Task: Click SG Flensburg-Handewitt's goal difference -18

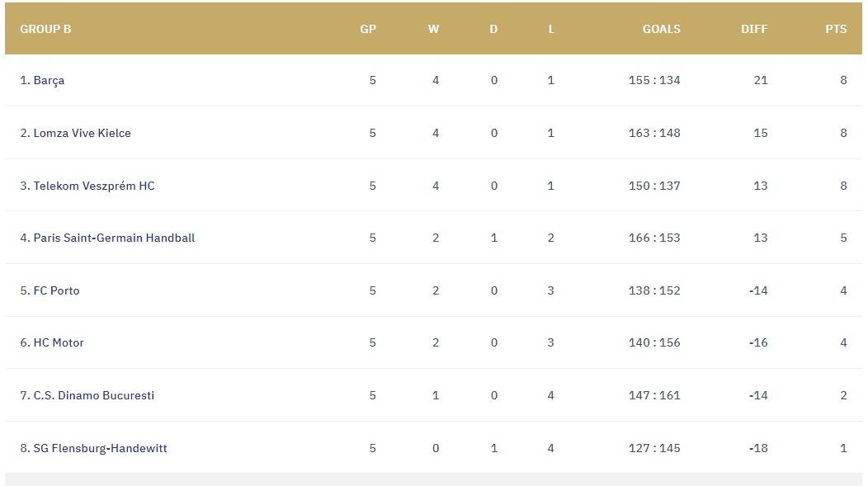Action: pyautogui.click(x=758, y=448)
